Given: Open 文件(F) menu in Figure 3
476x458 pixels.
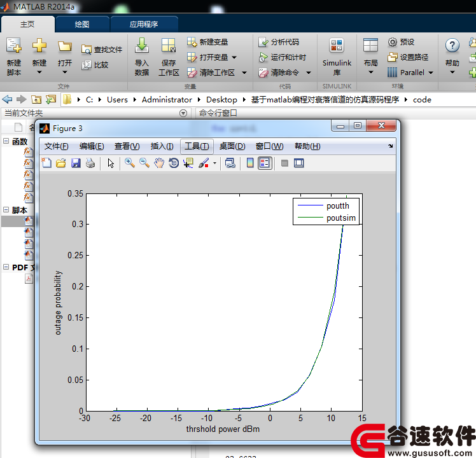Looking at the screenshot, I should 57,146.
